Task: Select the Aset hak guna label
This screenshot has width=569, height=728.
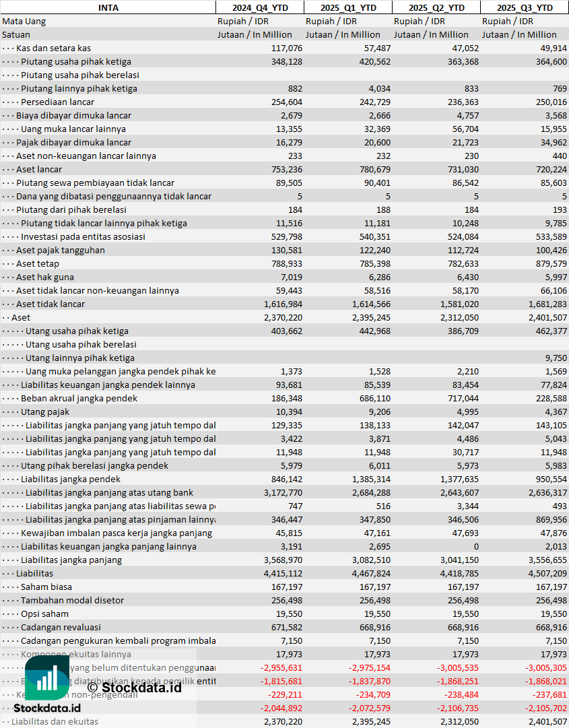Action: (x=45, y=277)
